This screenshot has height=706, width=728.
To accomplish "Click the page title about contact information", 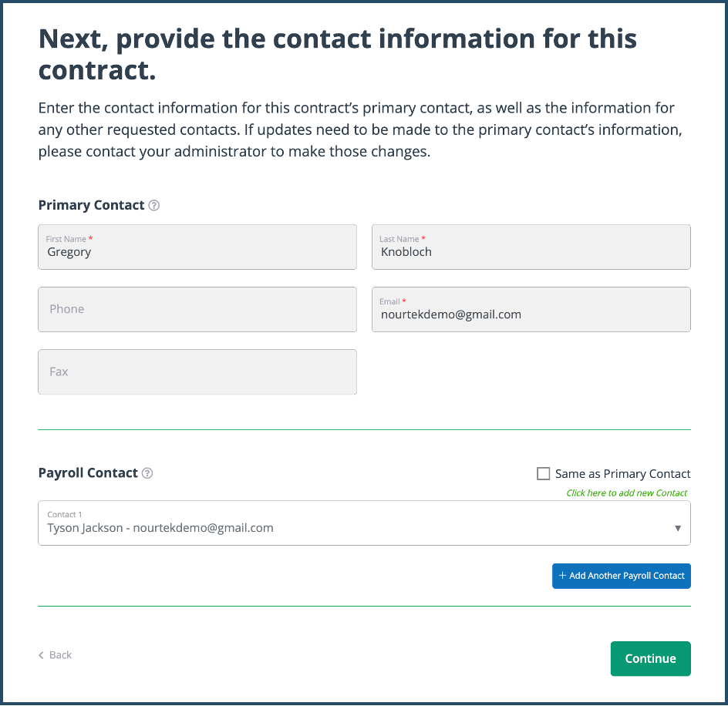I will coord(338,54).
